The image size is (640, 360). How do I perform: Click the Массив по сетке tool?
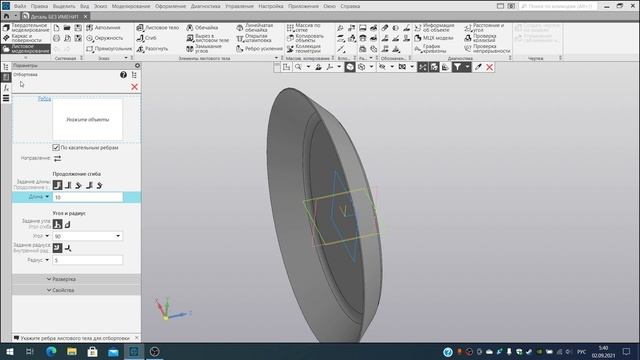coord(304,27)
